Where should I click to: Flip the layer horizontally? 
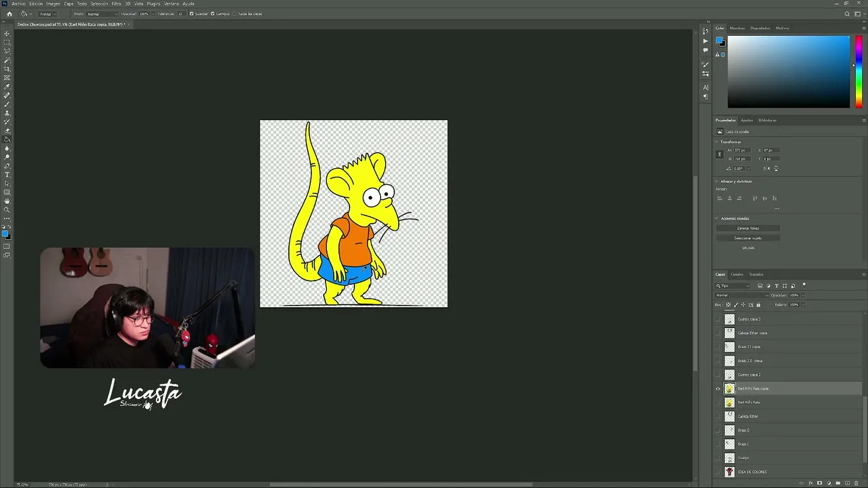(x=766, y=168)
